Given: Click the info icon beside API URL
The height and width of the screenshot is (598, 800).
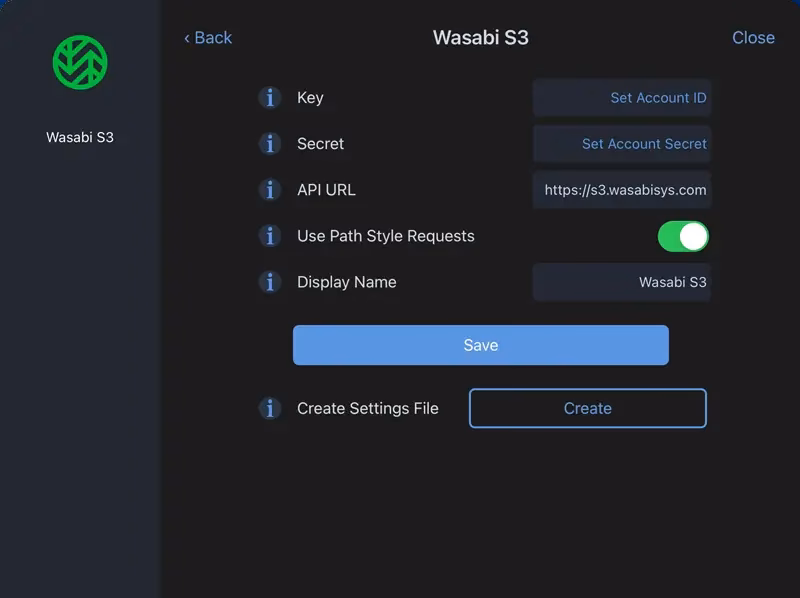Looking at the screenshot, I should point(270,190).
